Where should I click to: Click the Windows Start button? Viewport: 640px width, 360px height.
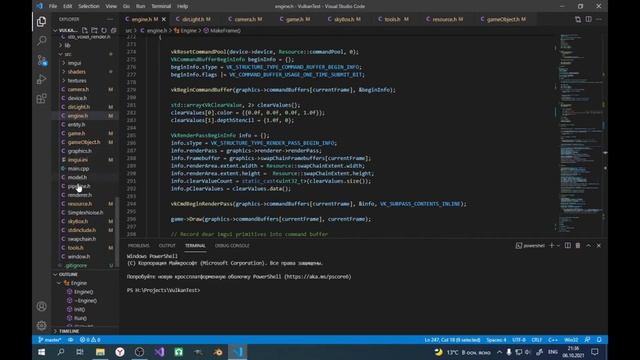42,352
